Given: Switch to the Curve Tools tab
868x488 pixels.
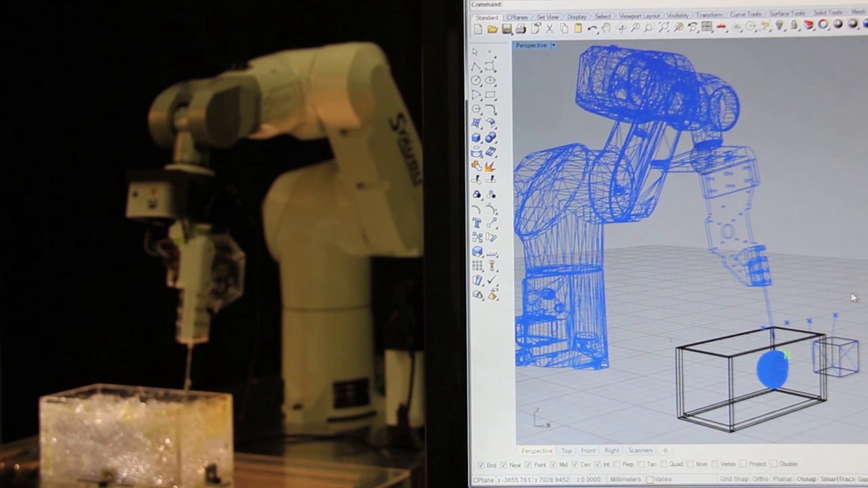Looking at the screenshot, I should click(x=745, y=14).
